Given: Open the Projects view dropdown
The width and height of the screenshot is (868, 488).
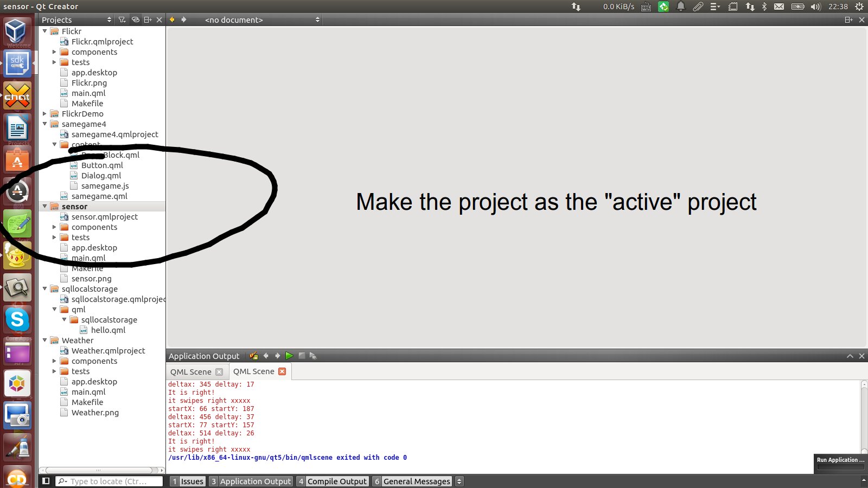Looking at the screenshot, I should tap(76, 20).
